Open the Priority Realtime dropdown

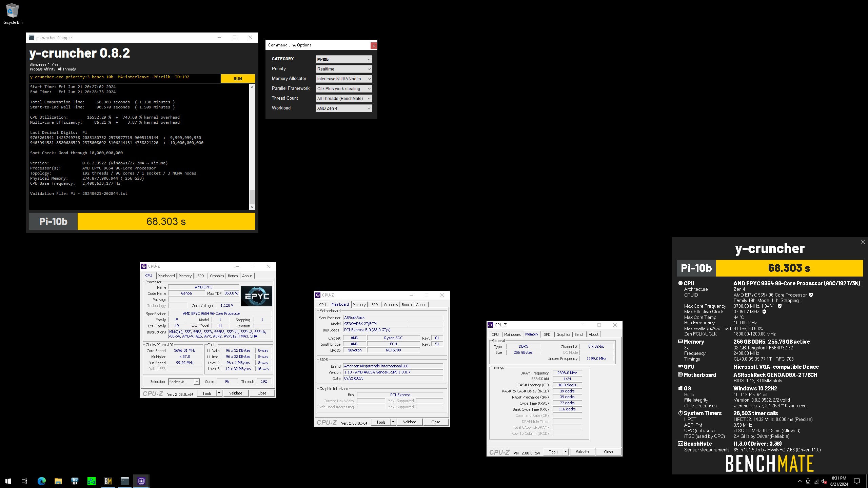pyautogui.click(x=344, y=69)
